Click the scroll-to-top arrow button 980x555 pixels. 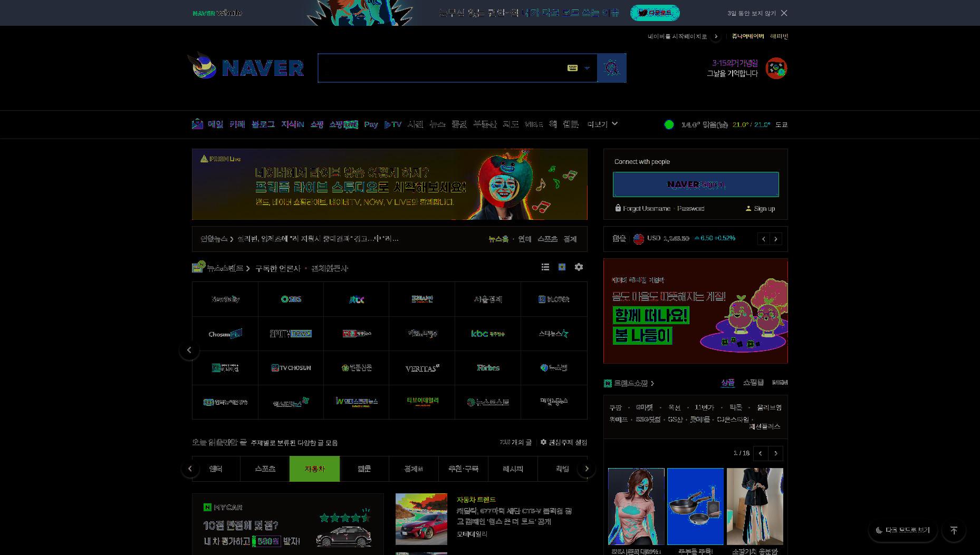(954, 530)
